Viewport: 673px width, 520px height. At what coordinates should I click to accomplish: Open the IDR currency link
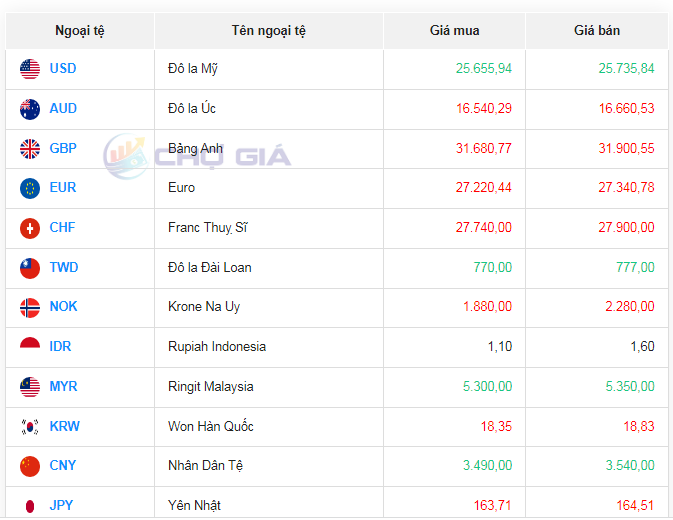pyautogui.click(x=60, y=347)
